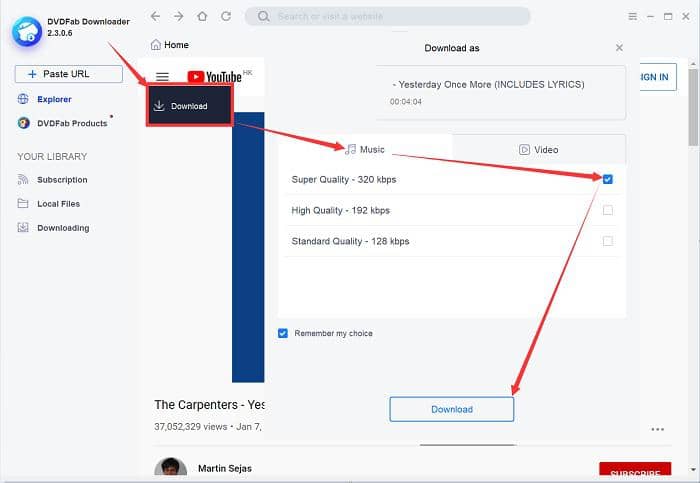
Task: Click The Carpenters video title
Action: (x=209, y=405)
